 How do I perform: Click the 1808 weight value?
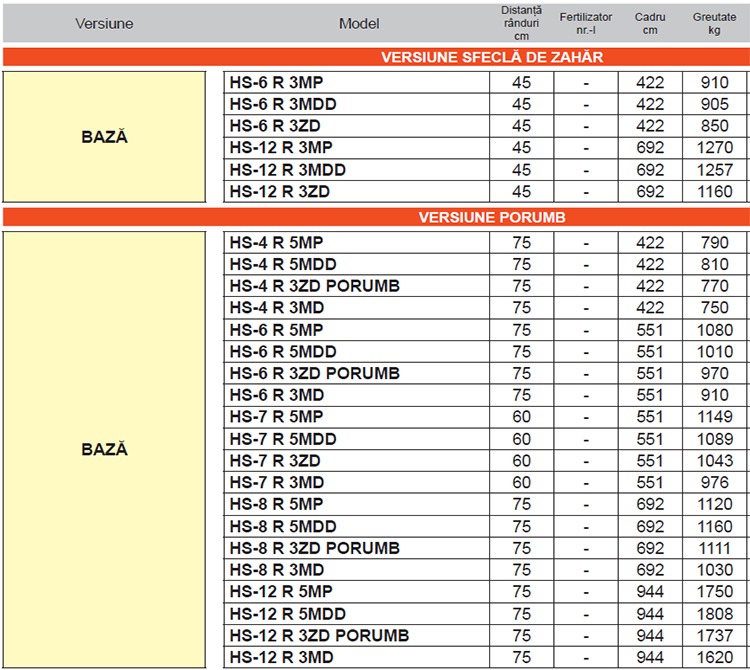(714, 614)
